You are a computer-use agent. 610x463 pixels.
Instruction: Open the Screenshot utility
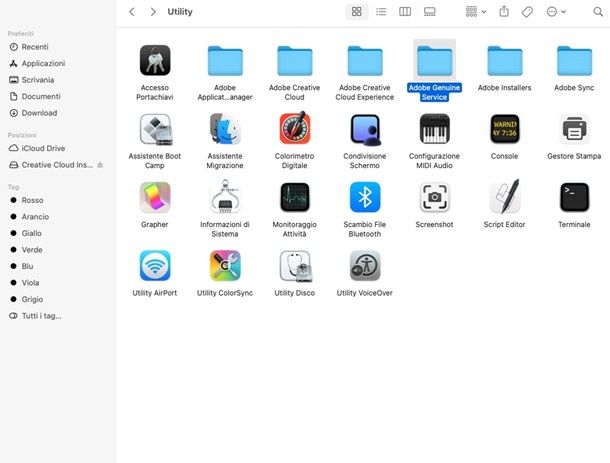pos(435,197)
